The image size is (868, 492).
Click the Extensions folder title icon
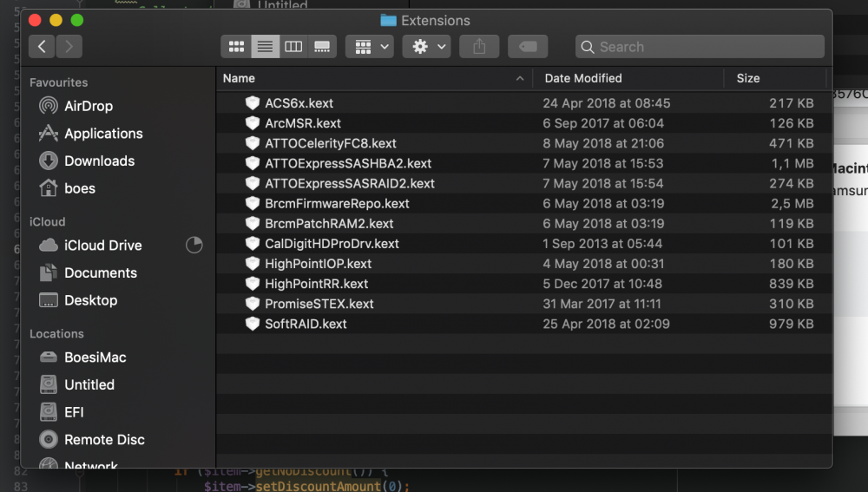tap(389, 21)
